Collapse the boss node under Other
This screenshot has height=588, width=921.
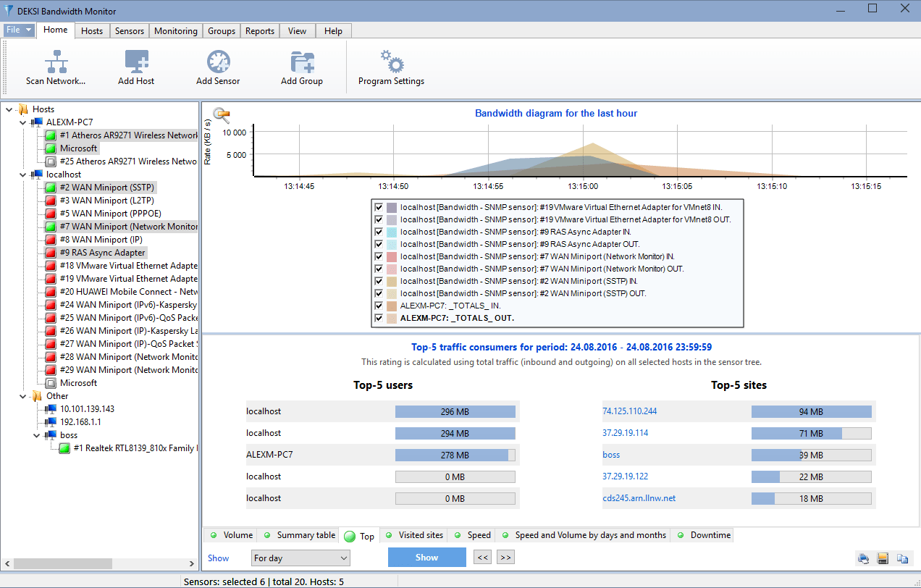point(36,434)
